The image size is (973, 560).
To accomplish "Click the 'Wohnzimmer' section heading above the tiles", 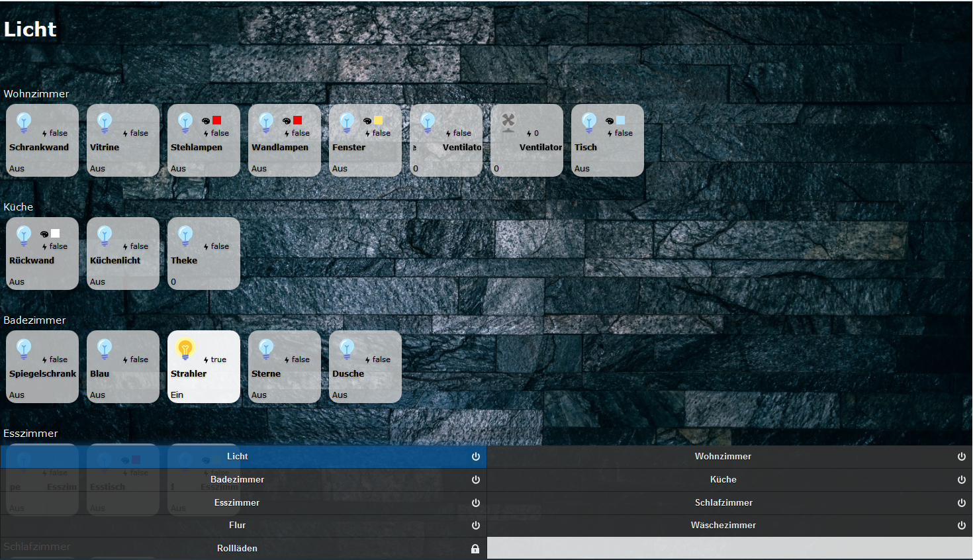I will coord(36,94).
